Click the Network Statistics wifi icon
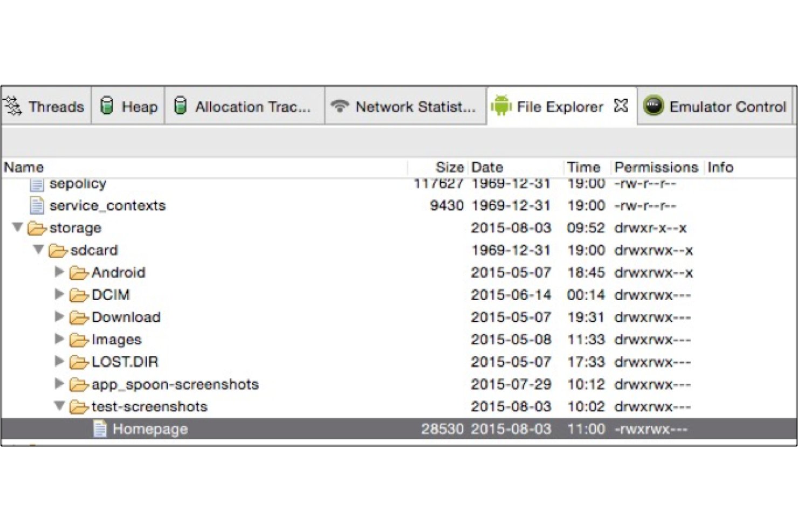This screenshot has width=798, height=532. click(x=340, y=106)
